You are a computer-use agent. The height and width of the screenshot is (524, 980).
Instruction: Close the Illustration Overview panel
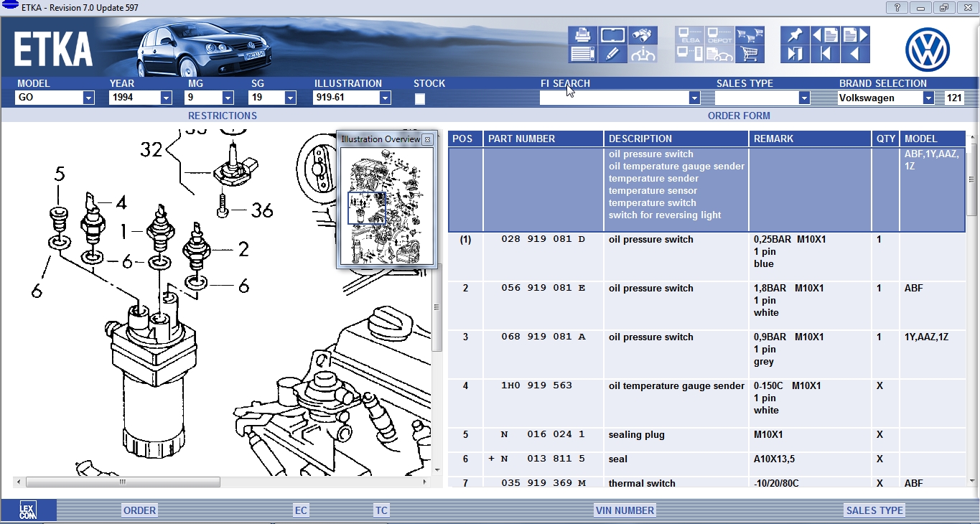[x=427, y=139]
